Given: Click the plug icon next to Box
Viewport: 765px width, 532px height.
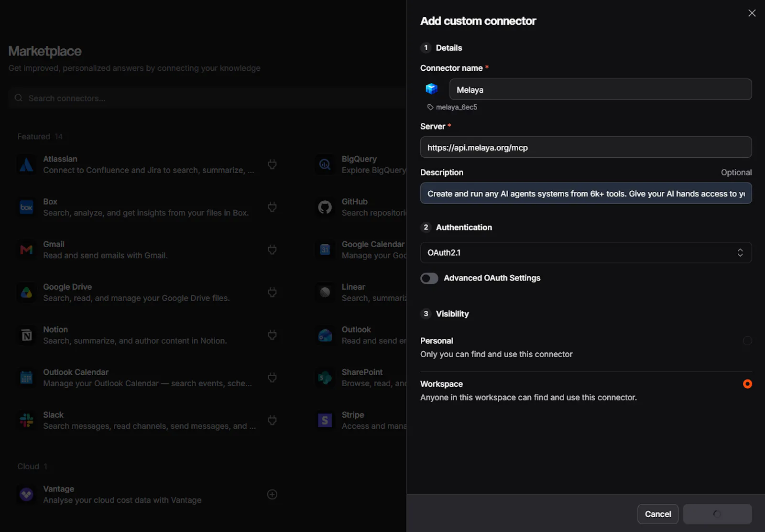Looking at the screenshot, I should tap(272, 207).
